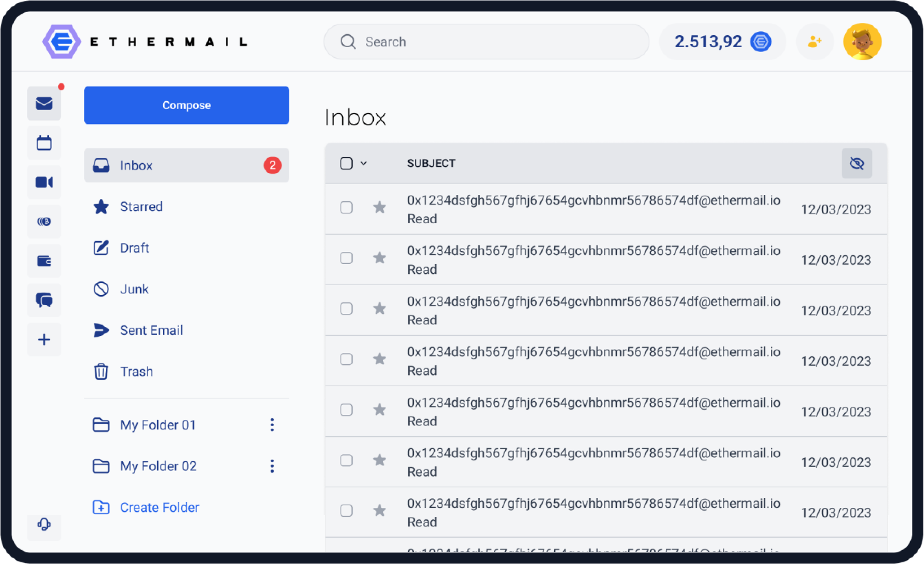Open the calendar from the sidebar
Screen dimensions: 924x564
point(44,143)
